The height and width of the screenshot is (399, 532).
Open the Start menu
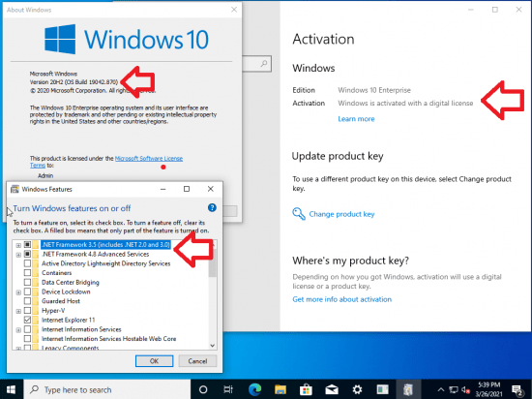[12, 389]
